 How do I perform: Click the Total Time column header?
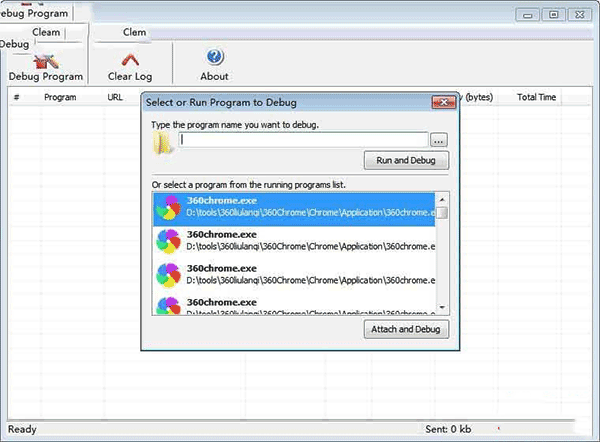pos(536,97)
